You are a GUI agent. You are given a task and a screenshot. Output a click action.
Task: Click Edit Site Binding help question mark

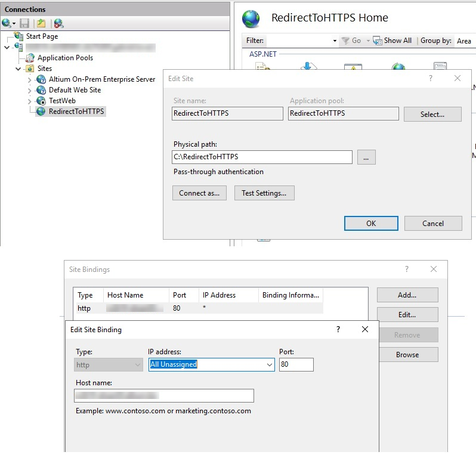338,329
